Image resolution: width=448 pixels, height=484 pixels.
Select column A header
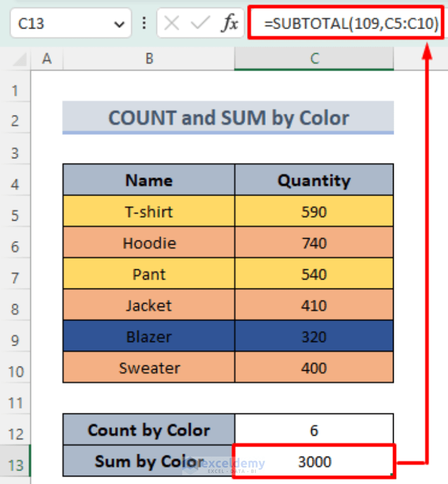(x=47, y=58)
